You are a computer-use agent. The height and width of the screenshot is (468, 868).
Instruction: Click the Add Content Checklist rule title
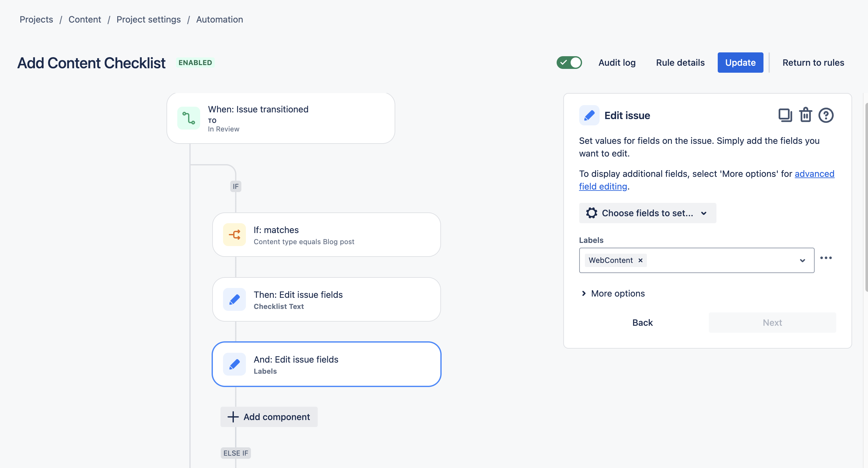(91, 63)
